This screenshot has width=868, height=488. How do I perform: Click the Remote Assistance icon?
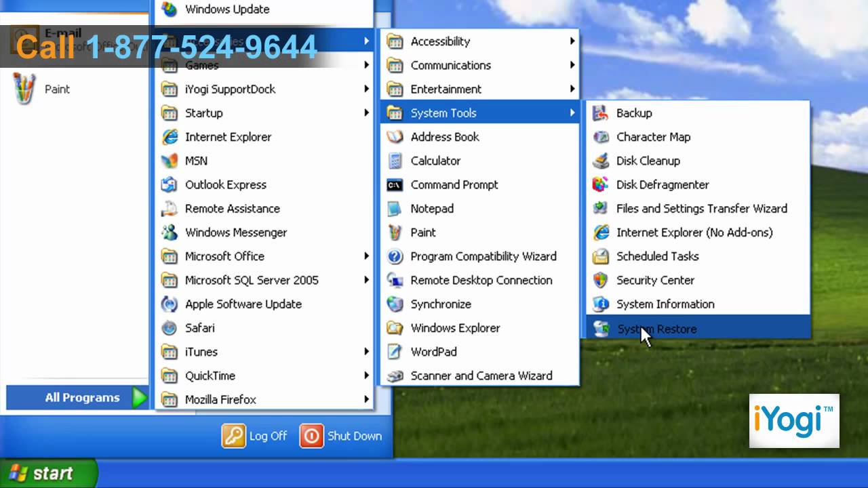click(170, 208)
